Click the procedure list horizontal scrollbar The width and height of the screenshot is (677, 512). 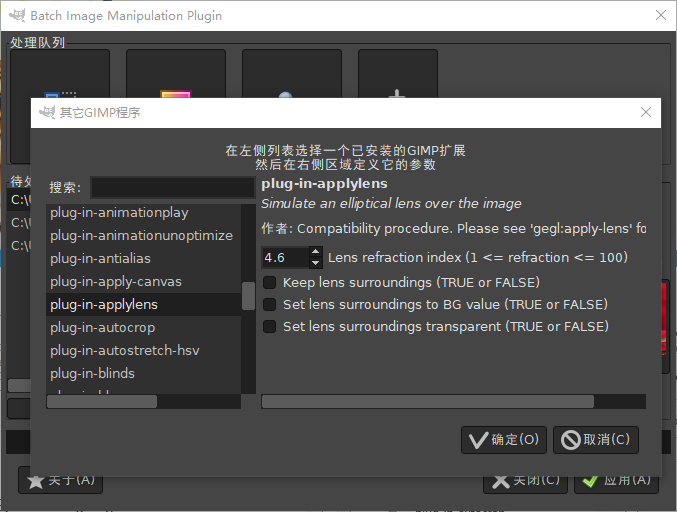pyautogui.click(x=102, y=401)
